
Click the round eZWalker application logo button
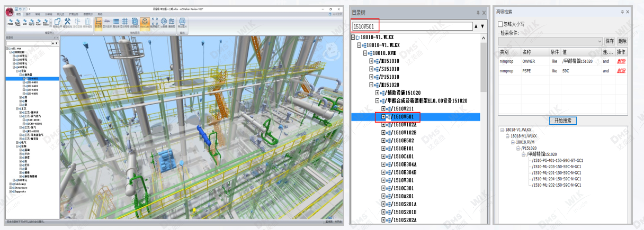tap(9, 11)
